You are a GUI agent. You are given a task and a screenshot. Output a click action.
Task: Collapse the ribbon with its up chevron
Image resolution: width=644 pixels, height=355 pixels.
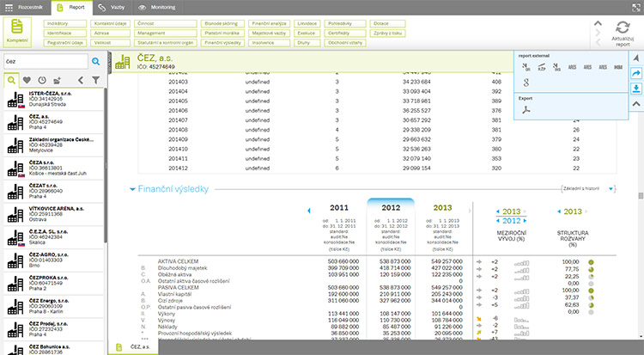[x=598, y=23]
